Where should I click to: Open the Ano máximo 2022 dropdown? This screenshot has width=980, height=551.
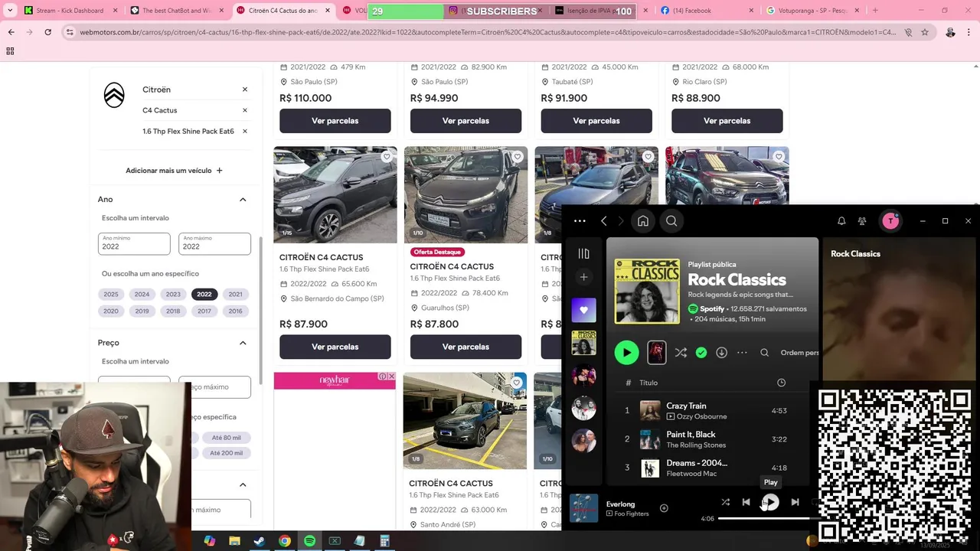214,243
